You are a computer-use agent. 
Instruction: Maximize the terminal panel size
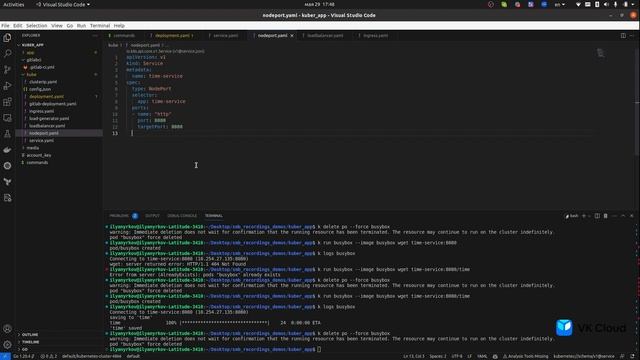coord(623,216)
